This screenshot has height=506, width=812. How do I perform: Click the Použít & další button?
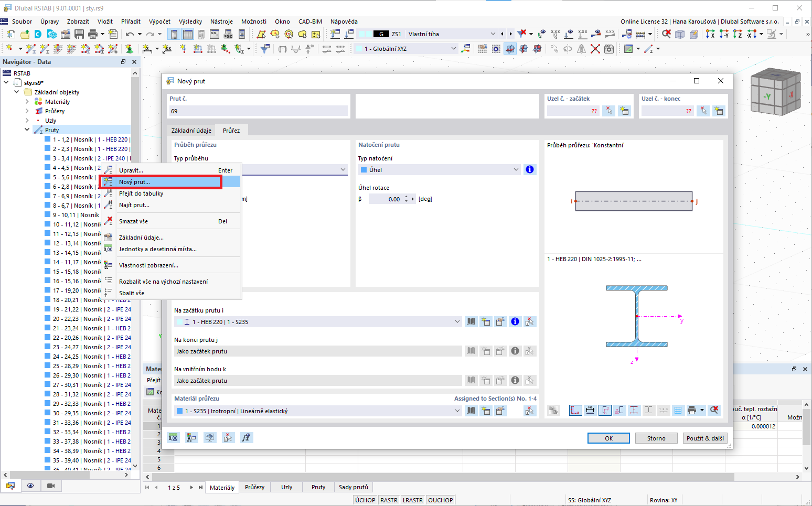pos(706,438)
